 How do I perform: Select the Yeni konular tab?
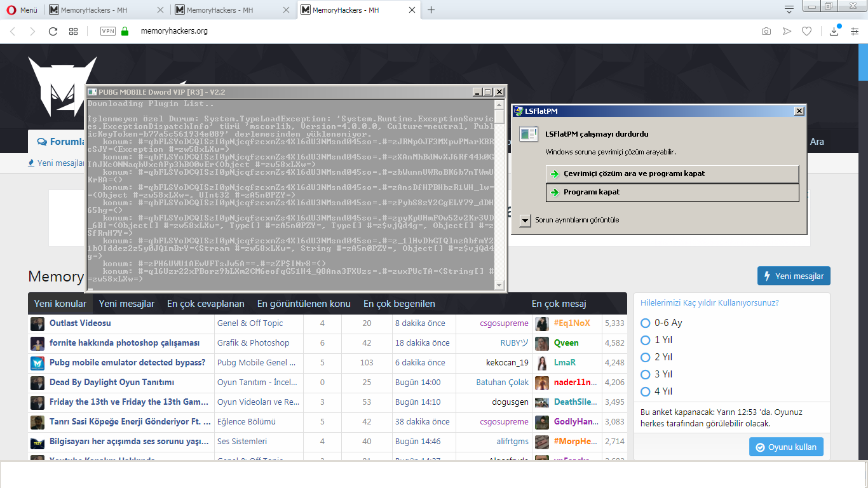60,304
